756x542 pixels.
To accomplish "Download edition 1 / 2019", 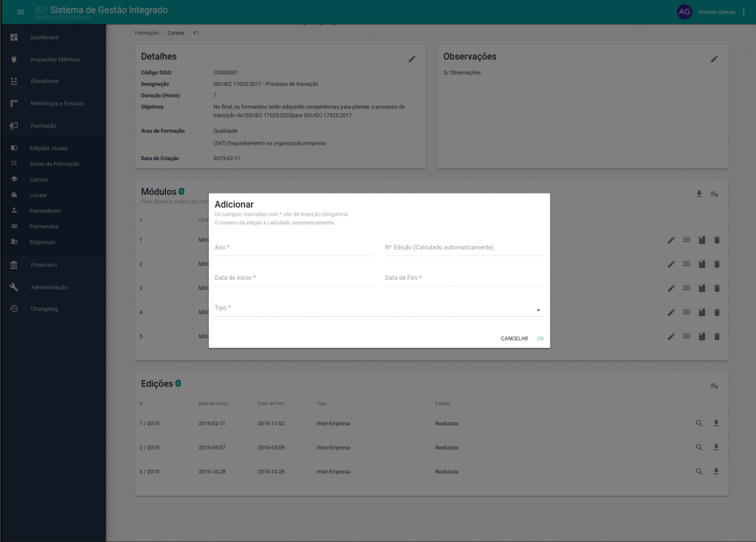I will [x=716, y=423].
